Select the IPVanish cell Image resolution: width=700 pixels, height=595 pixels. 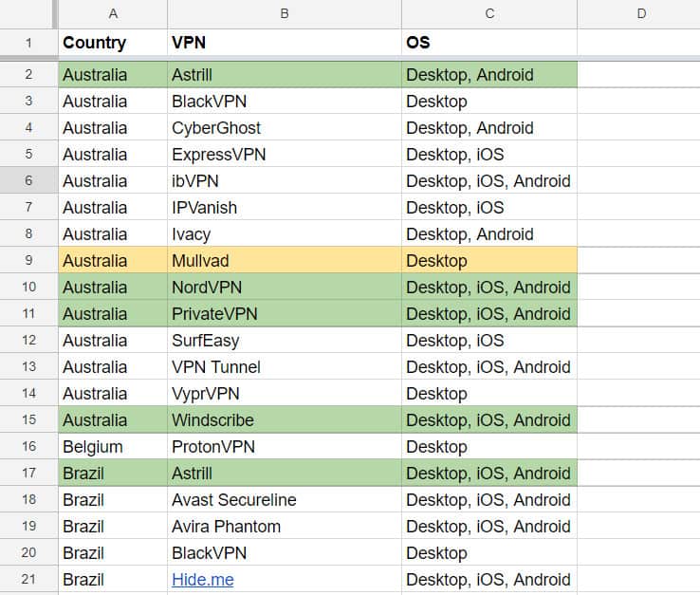point(285,207)
